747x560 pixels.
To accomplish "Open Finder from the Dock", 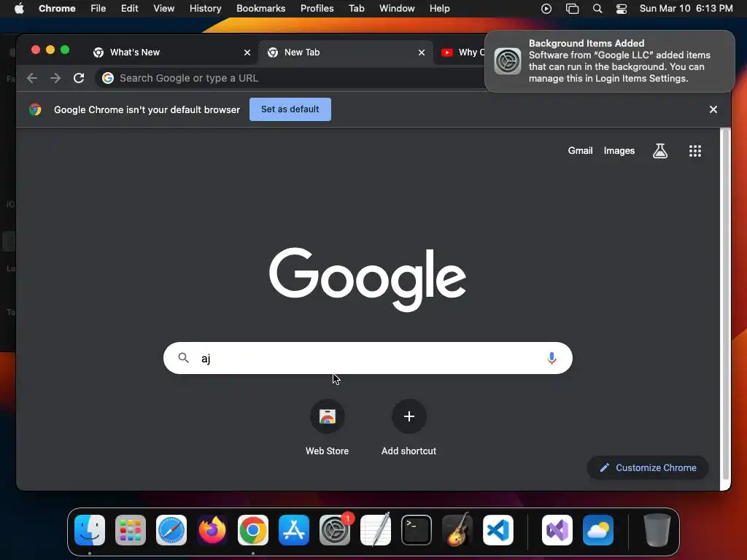I will pos(90,530).
